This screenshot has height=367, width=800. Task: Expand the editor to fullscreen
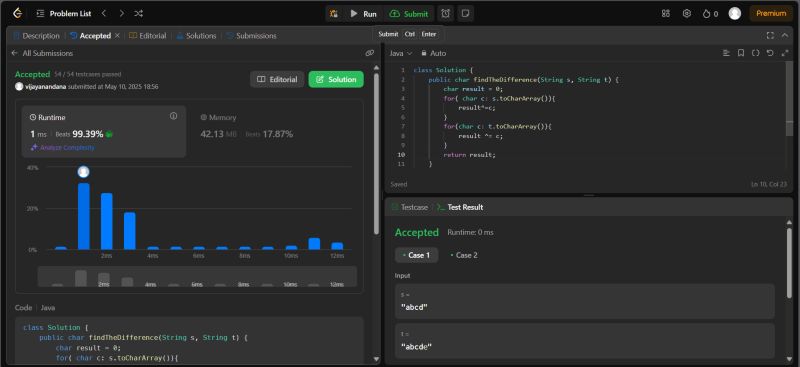pos(785,53)
